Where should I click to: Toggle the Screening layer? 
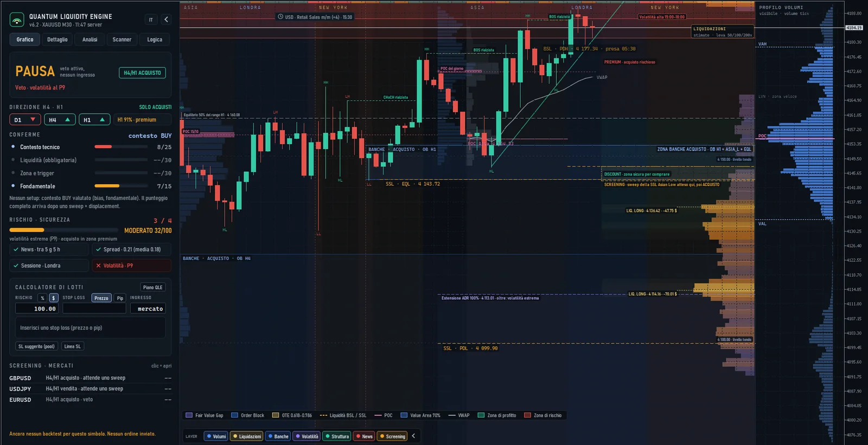392,436
